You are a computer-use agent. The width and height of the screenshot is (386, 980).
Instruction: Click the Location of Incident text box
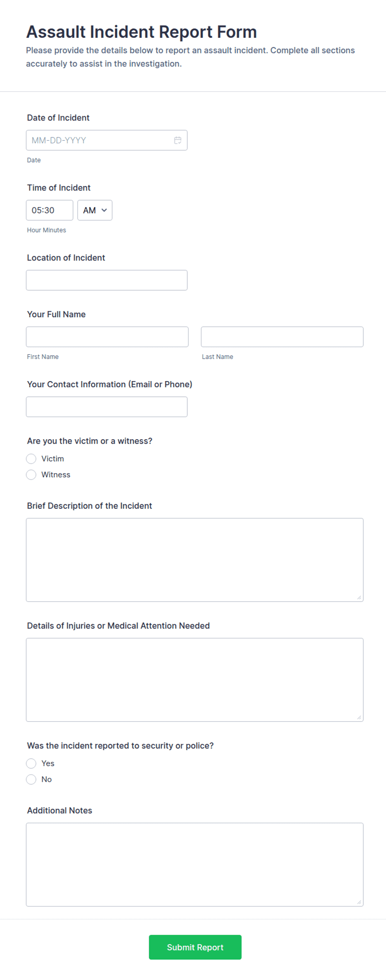click(106, 280)
